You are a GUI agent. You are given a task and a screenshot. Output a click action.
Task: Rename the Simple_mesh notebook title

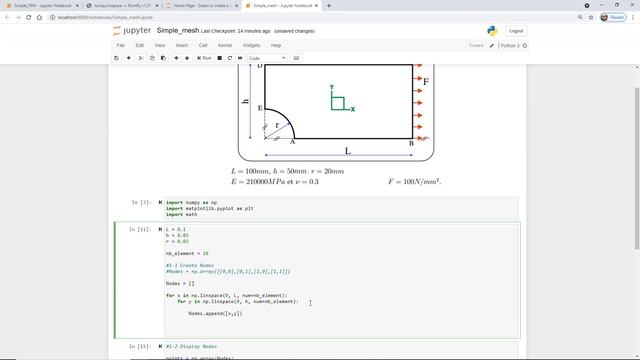pos(178,31)
